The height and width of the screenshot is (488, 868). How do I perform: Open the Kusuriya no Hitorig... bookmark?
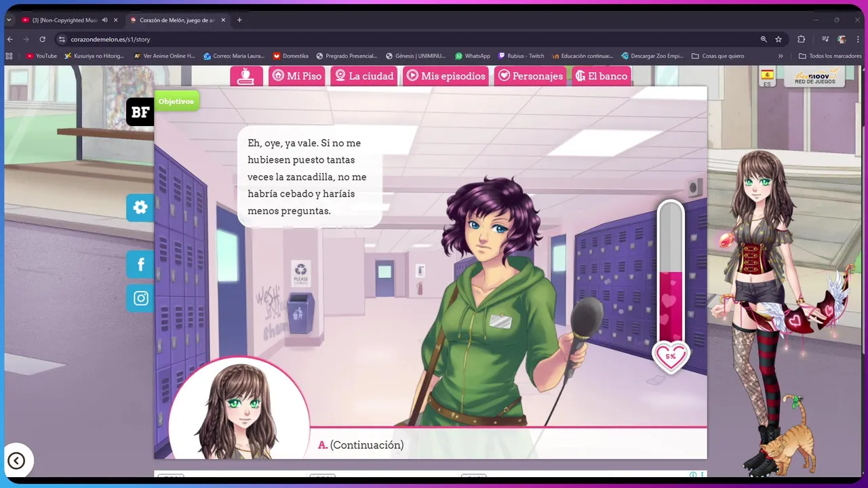click(x=95, y=56)
